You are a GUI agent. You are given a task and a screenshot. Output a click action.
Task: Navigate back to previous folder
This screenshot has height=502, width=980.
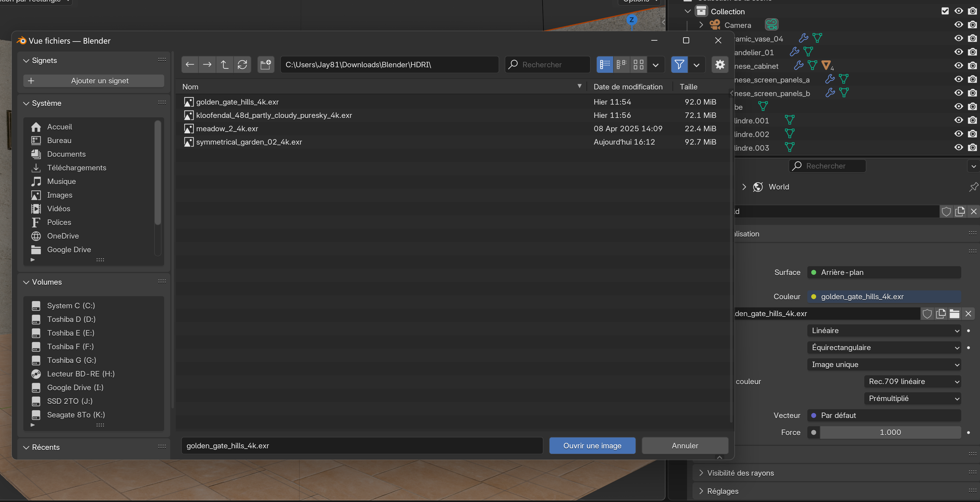[x=189, y=65]
